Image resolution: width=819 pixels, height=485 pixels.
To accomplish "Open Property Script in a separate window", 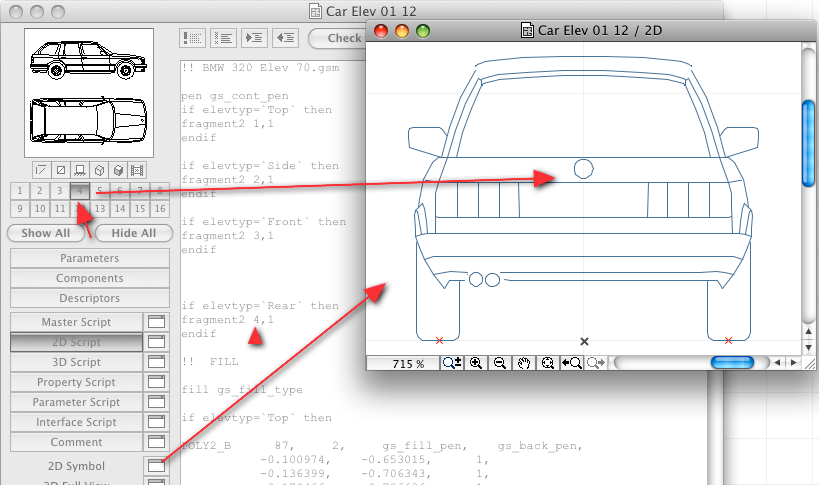I will pyautogui.click(x=156, y=382).
